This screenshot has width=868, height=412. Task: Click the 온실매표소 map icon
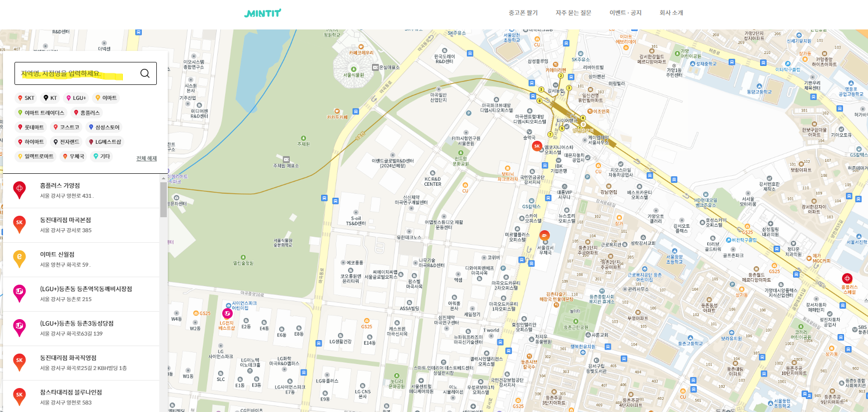[376, 67]
